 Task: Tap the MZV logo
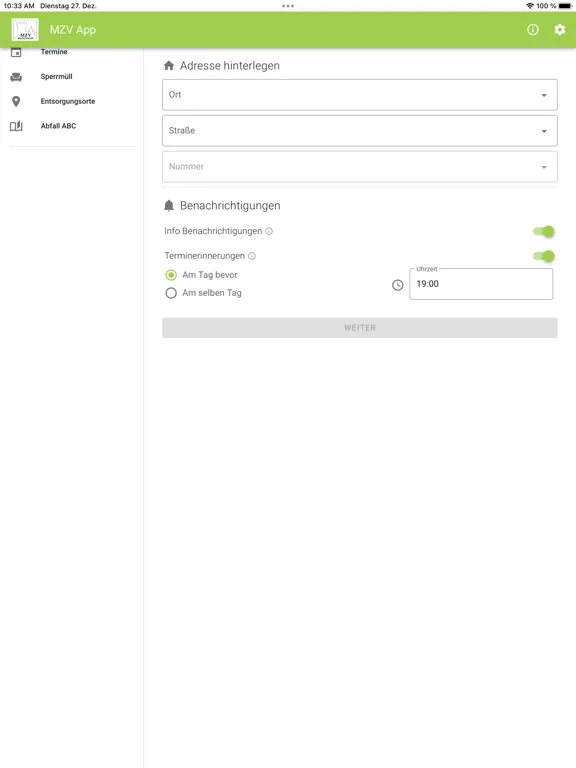pyautogui.click(x=25, y=30)
